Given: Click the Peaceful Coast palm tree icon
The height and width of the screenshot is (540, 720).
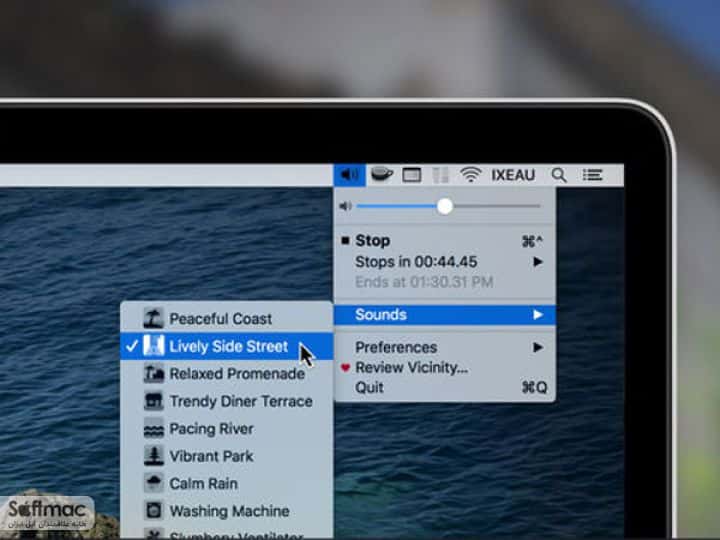Looking at the screenshot, I should click(x=153, y=318).
